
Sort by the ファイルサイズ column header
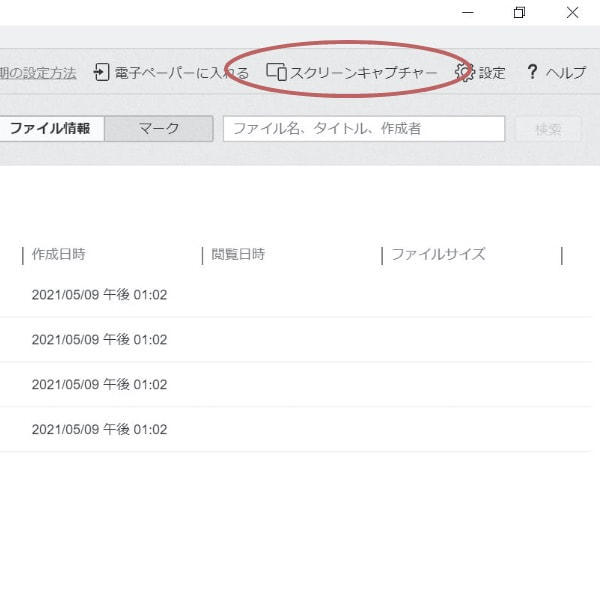point(439,254)
